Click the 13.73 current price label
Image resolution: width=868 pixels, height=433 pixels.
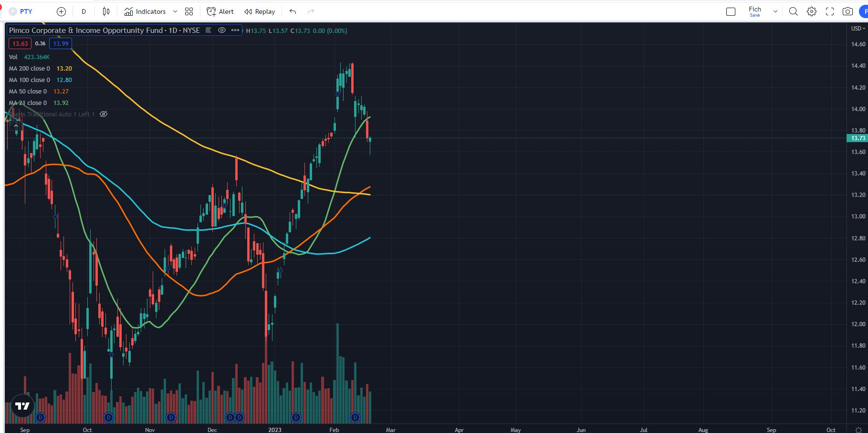857,138
